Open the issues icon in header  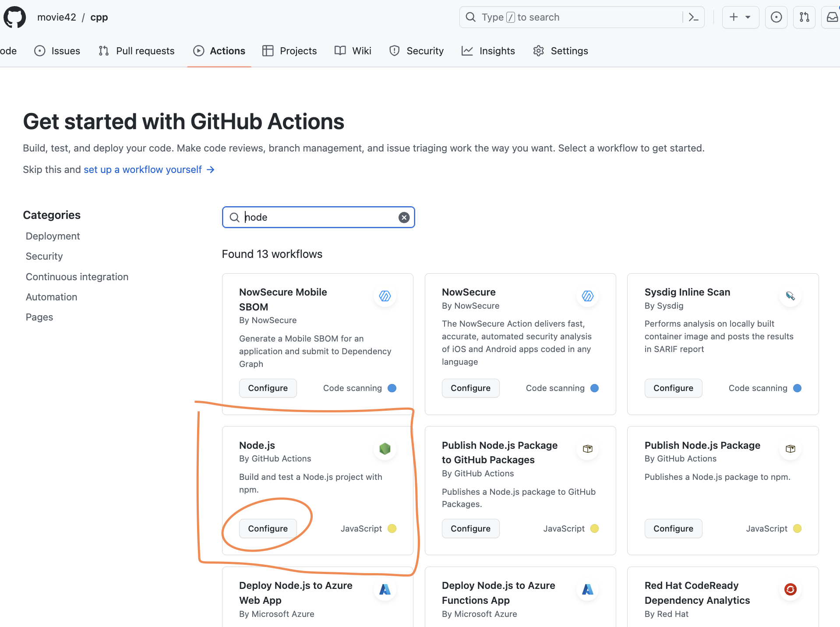coord(776,17)
